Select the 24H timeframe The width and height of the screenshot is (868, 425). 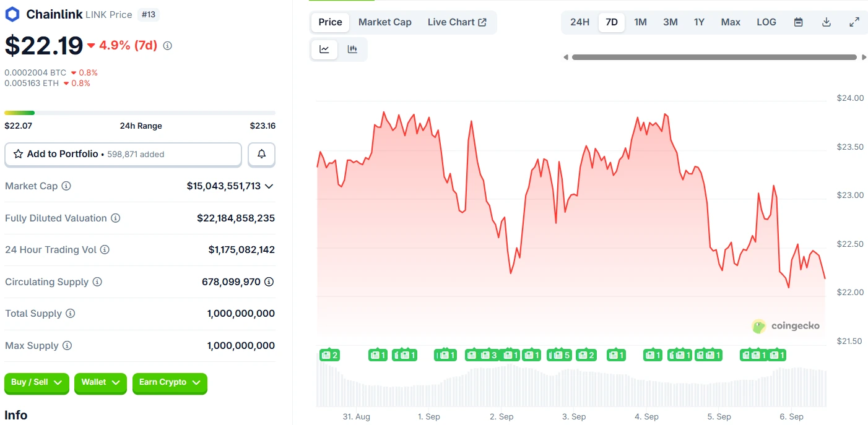pyautogui.click(x=579, y=22)
